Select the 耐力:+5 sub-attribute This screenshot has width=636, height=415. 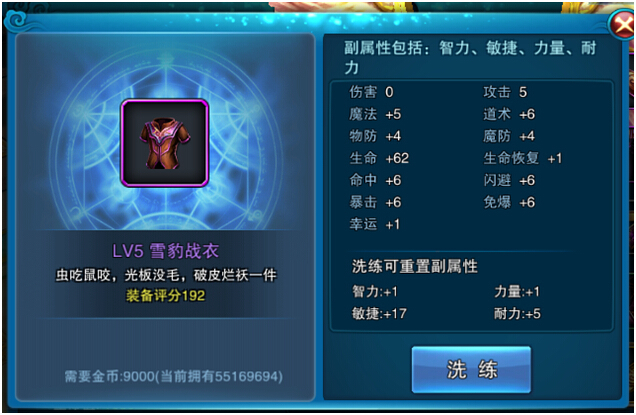point(517,313)
